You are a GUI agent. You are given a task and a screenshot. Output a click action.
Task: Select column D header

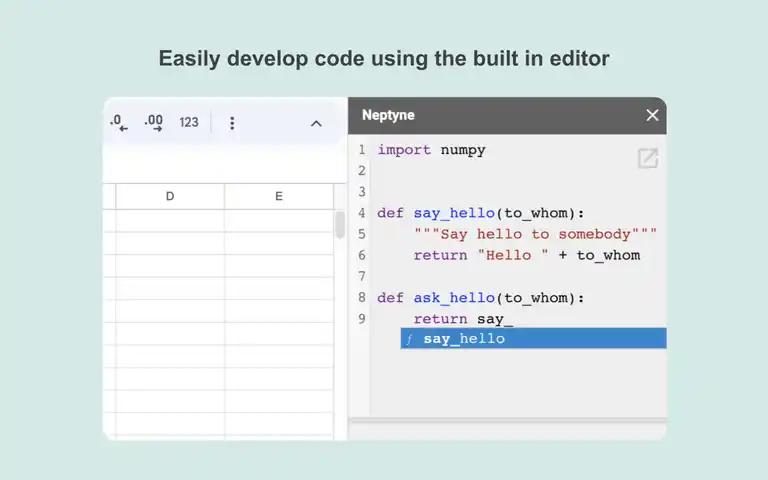coord(170,196)
